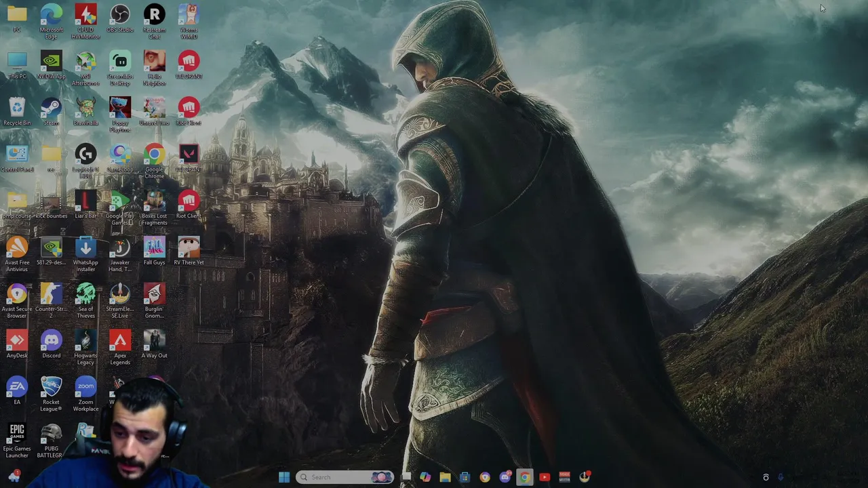Open Copilot from the taskbar
The image size is (868, 488).
[425, 477]
